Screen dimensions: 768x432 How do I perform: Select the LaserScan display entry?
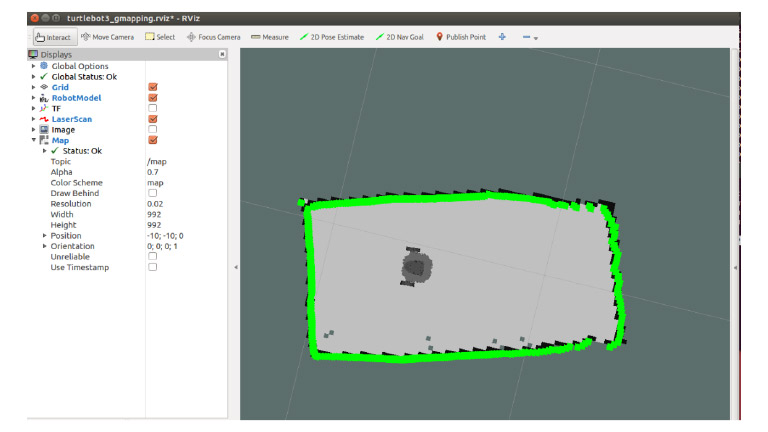tap(71, 119)
